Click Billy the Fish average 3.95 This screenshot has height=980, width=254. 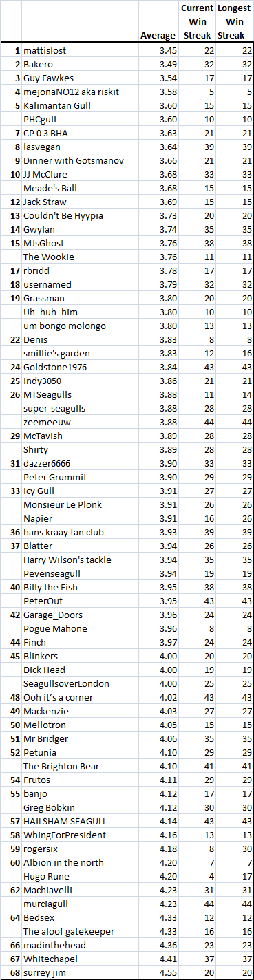coord(158,587)
